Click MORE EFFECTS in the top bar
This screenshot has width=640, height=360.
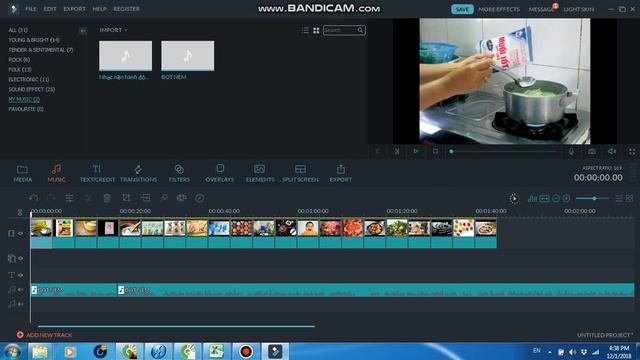click(x=499, y=9)
